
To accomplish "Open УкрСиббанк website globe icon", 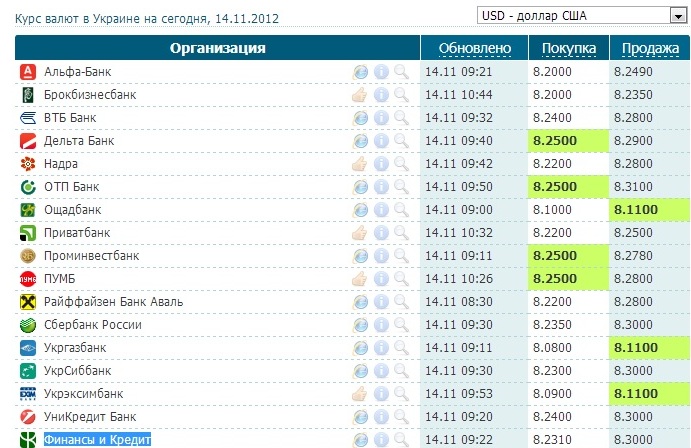I will coord(360,371).
